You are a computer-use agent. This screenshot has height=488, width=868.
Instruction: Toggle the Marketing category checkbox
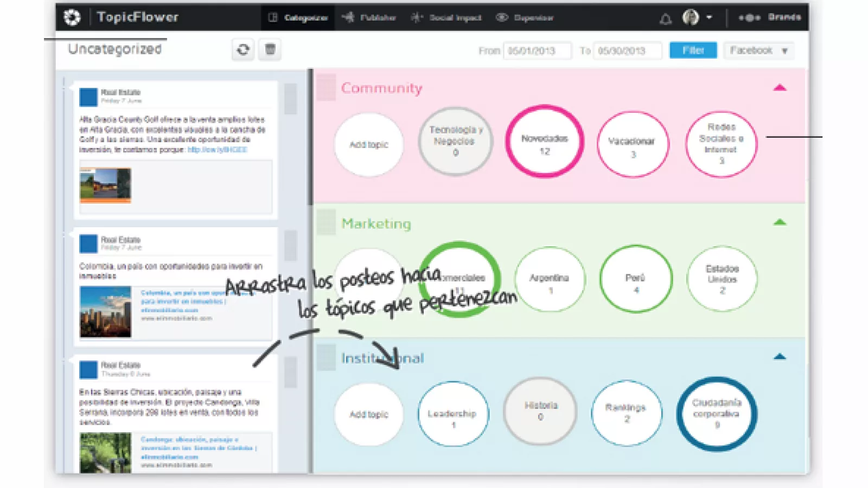[326, 223]
